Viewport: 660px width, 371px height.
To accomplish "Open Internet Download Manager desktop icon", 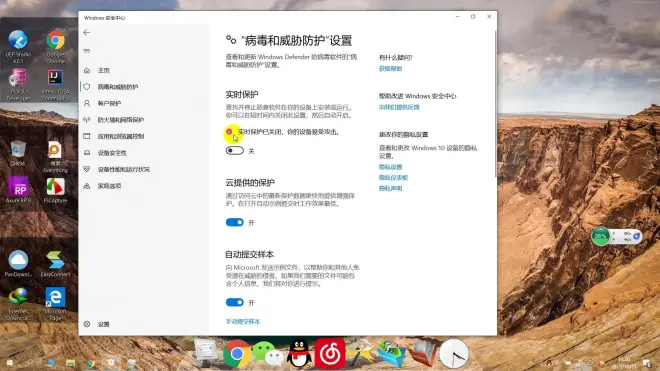I will point(18,303).
